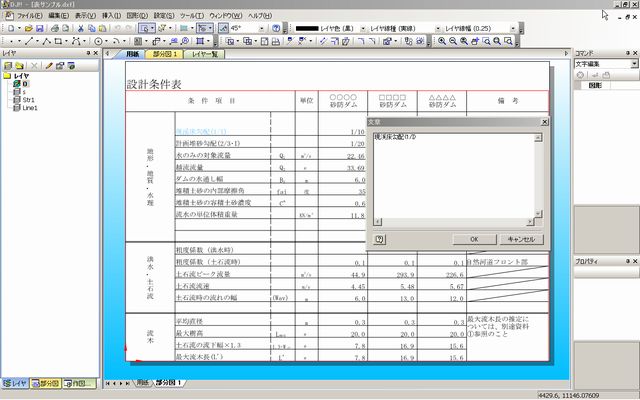Select the 用紙 sheet tab at bottom
This screenshot has width=640, height=400.
tap(142, 383)
